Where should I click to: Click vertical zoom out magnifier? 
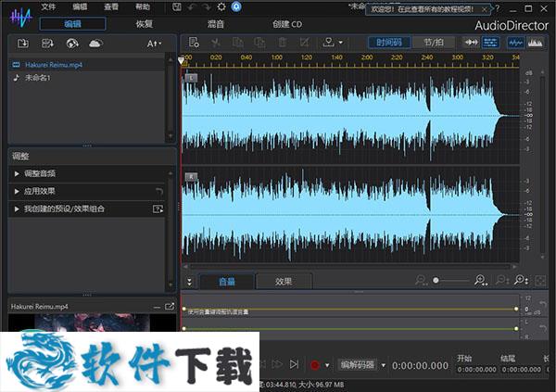502,280
